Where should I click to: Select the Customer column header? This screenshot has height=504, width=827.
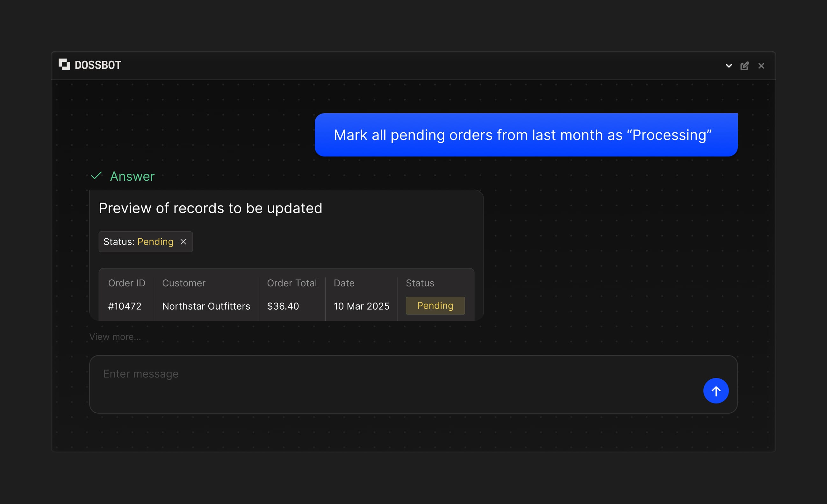(183, 283)
